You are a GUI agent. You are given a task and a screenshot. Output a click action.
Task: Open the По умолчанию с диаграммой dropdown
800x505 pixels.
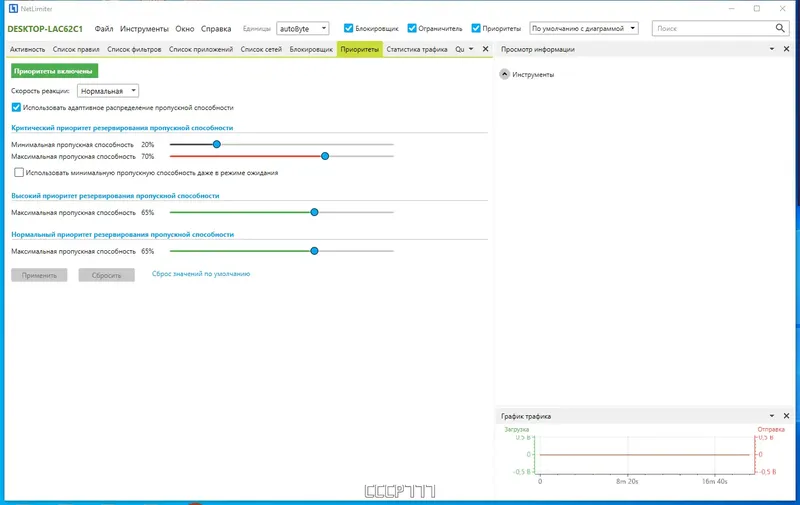click(x=584, y=29)
